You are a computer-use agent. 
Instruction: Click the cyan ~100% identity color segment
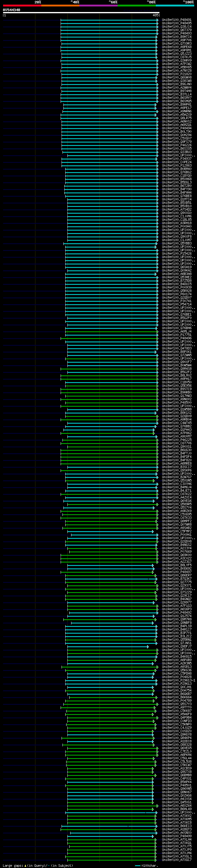175,6
